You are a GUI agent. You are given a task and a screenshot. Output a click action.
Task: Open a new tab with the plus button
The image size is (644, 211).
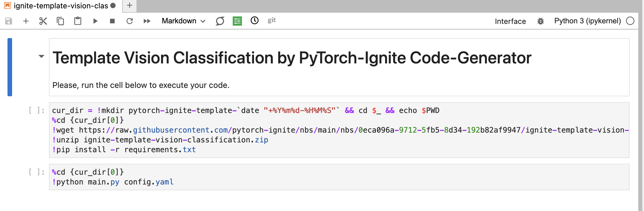tap(130, 5)
